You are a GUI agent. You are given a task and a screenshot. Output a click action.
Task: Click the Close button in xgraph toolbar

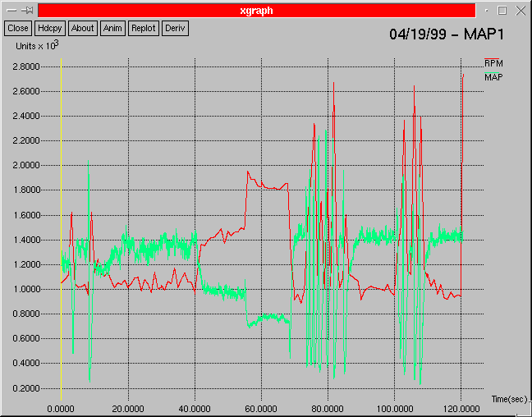[x=18, y=28]
